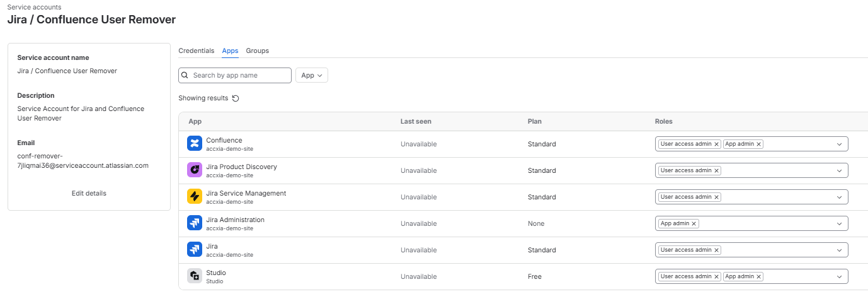Click the Plan column header

(534, 121)
